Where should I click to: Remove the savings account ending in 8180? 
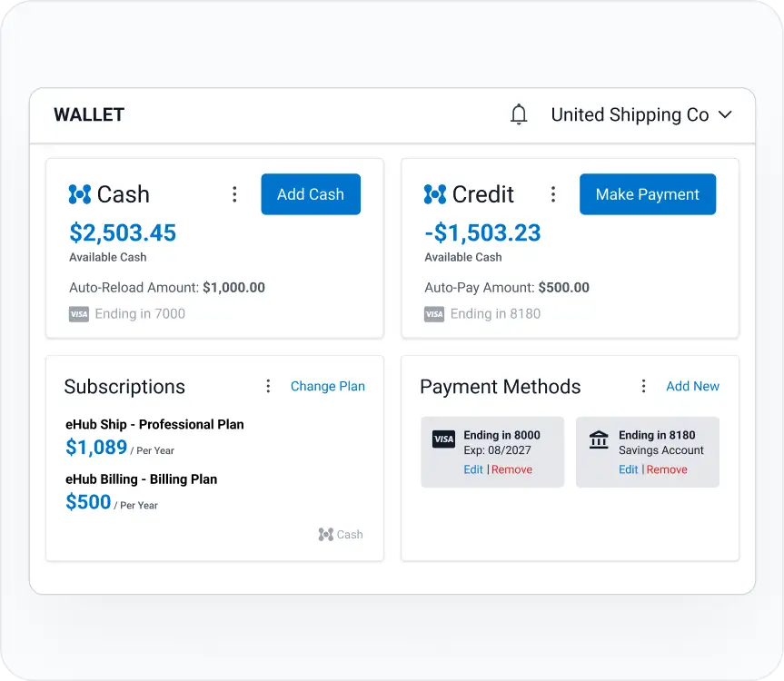click(667, 469)
